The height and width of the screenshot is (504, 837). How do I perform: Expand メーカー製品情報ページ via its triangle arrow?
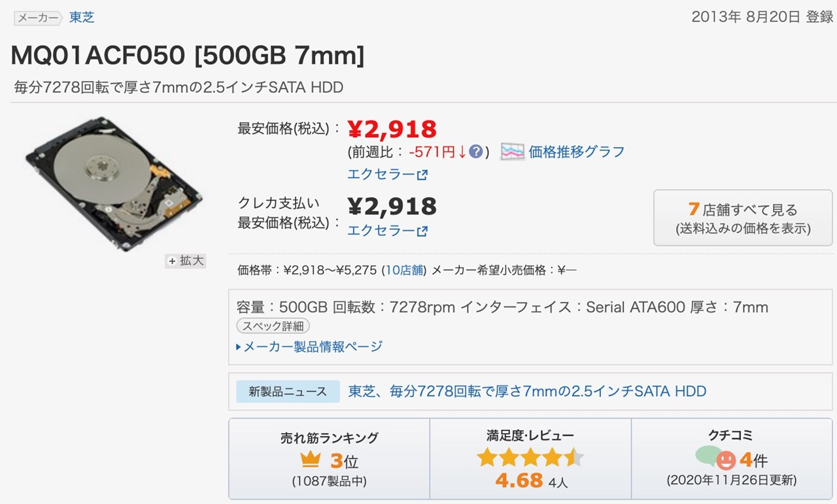pos(238,346)
